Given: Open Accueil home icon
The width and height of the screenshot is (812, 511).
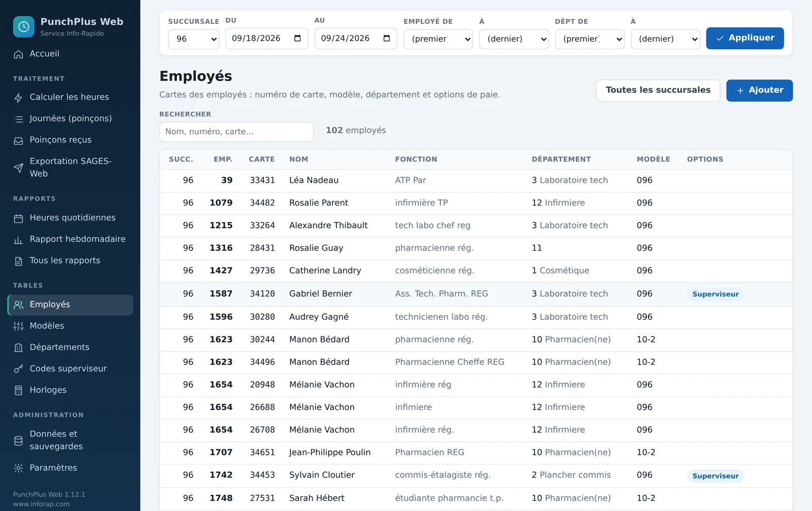Looking at the screenshot, I should click(x=18, y=54).
